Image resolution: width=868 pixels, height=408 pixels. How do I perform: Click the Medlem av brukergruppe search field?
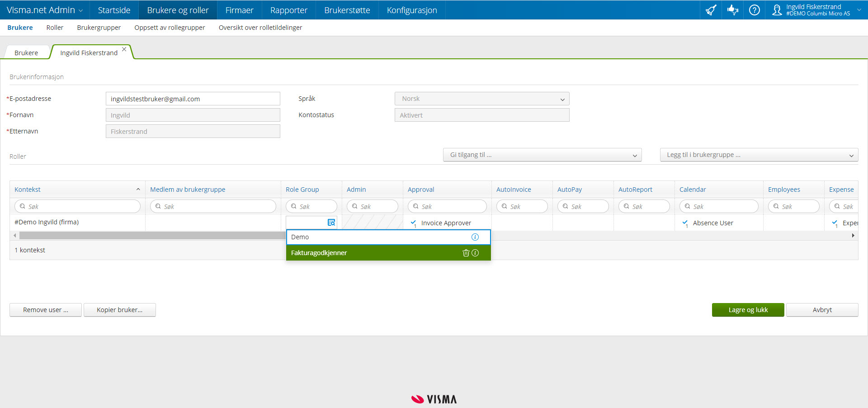point(213,206)
